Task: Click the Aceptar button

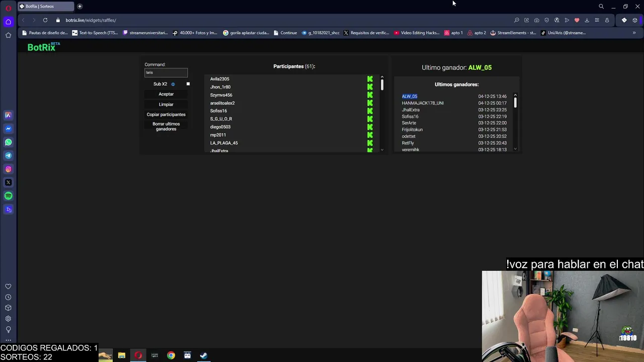Action: 166,94
